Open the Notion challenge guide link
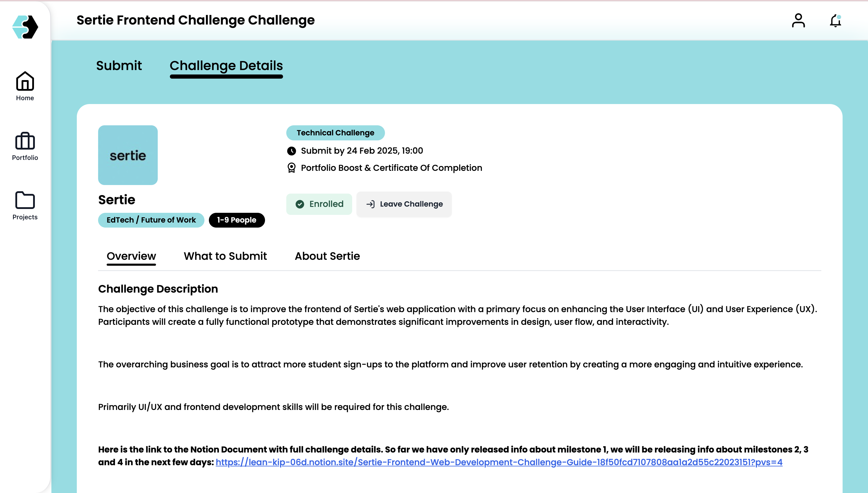Viewport: 868px width, 493px height. click(x=499, y=463)
